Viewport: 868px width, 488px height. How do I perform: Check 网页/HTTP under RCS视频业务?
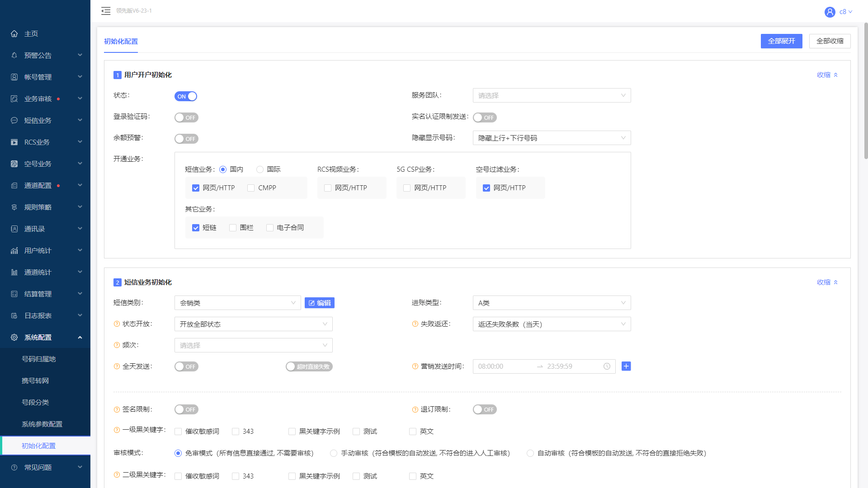(328, 188)
